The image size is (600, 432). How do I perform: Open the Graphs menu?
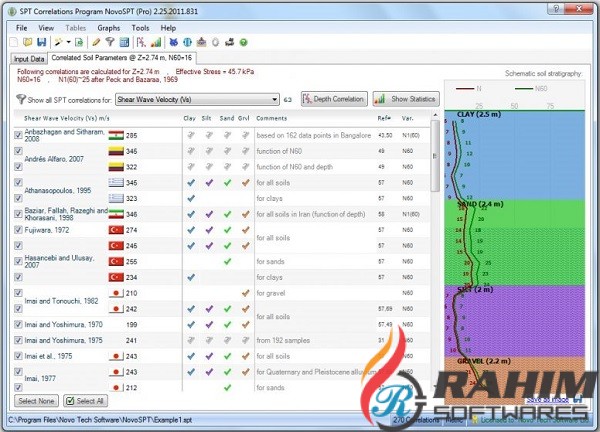click(x=109, y=28)
